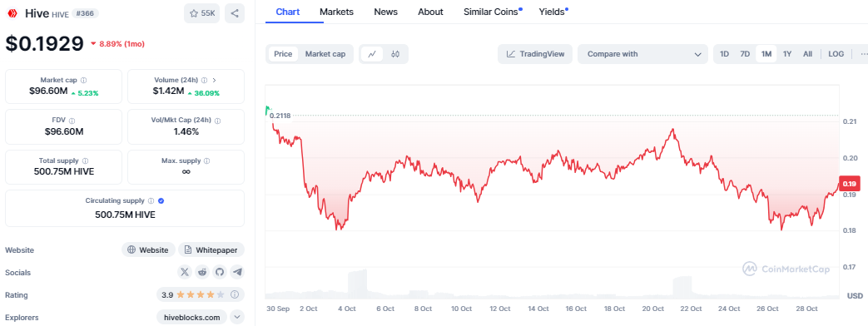Open the Whitepaper link

click(x=211, y=249)
